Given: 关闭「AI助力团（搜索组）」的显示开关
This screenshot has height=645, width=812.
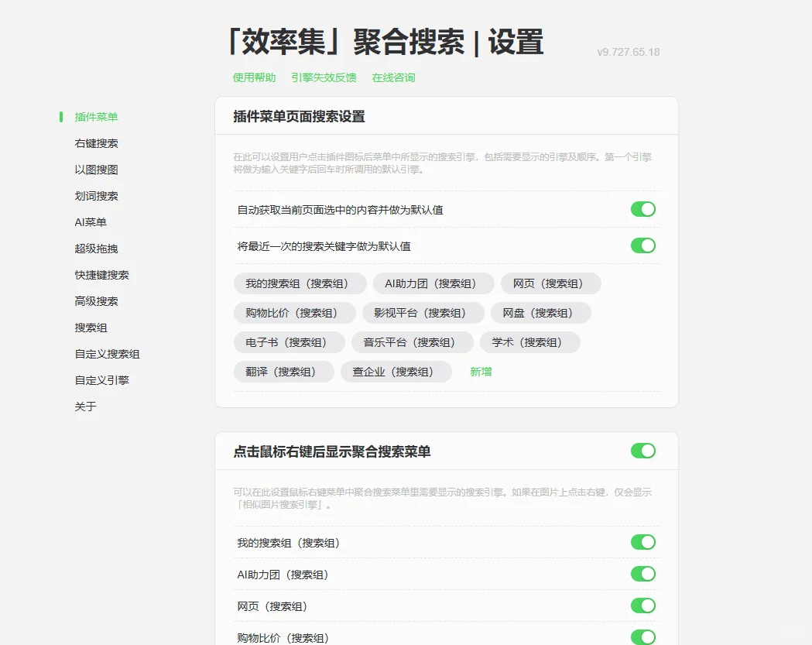Looking at the screenshot, I should pos(642,575).
